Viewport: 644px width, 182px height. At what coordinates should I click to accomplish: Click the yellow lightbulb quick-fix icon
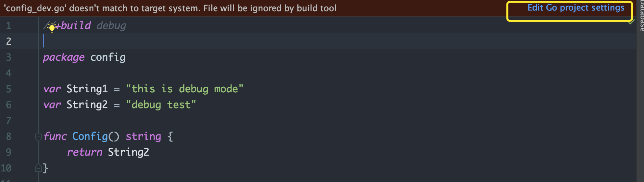51,27
